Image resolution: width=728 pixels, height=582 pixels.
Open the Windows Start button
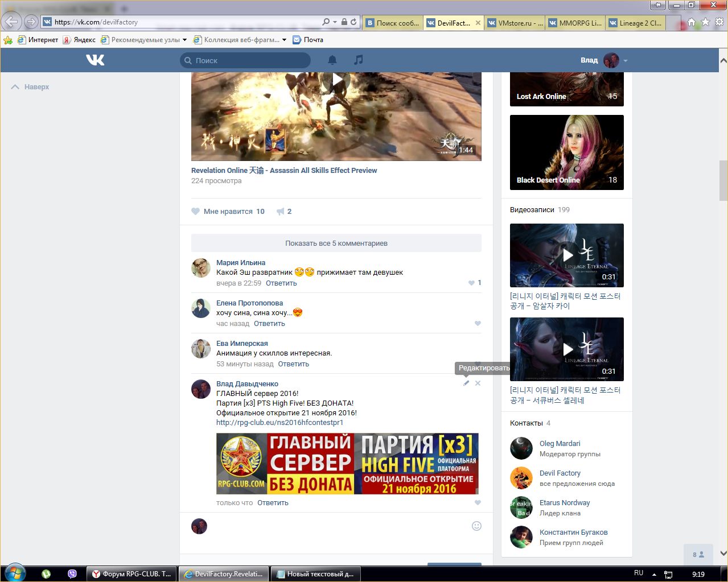(15, 573)
